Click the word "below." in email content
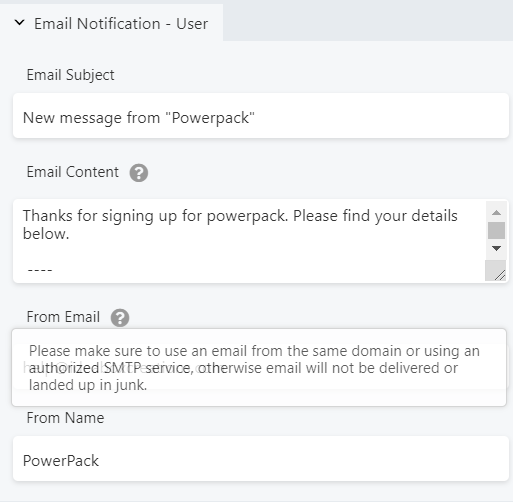 point(46,234)
